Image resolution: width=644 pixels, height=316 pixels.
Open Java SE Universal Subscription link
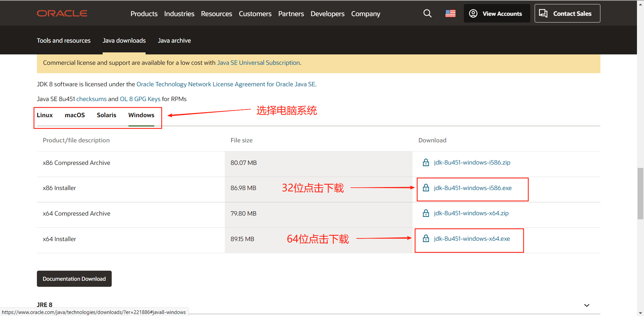(258, 63)
